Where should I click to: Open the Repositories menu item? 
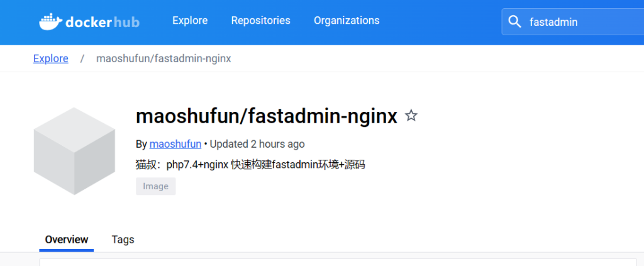tap(261, 21)
